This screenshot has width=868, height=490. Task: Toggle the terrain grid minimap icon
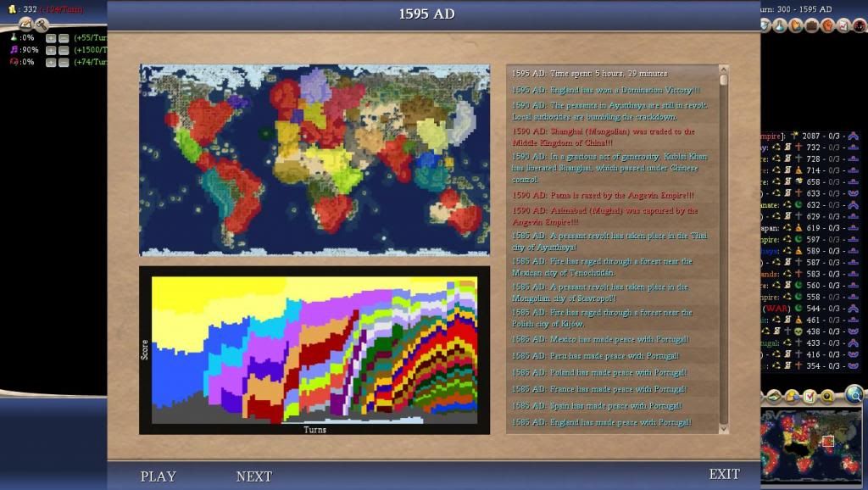(x=774, y=396)
